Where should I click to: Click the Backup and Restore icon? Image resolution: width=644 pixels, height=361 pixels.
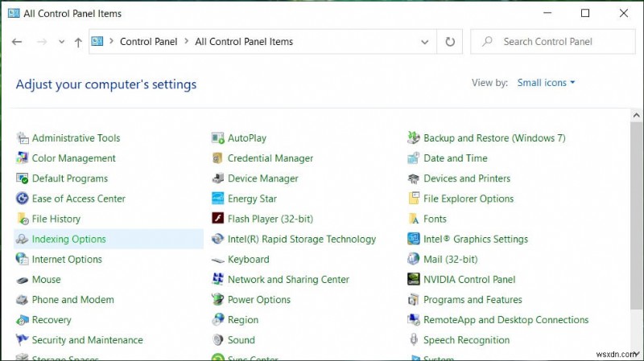414,138
